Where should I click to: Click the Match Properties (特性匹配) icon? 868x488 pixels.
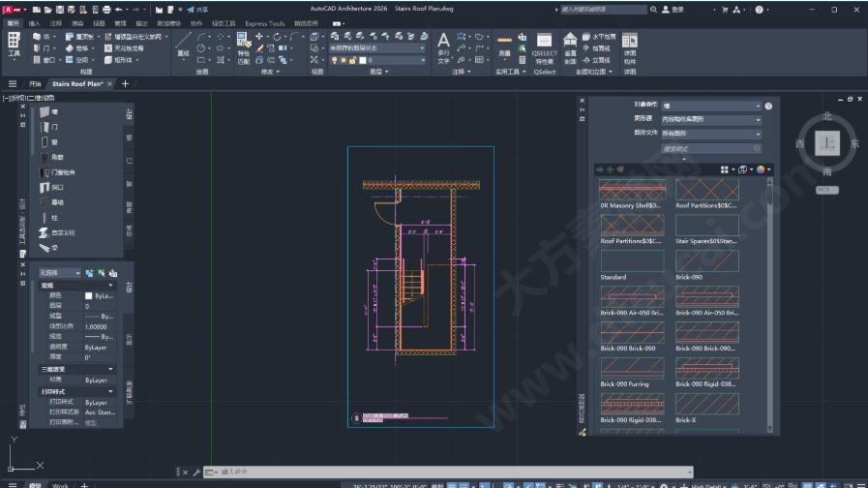click(243, 45)
